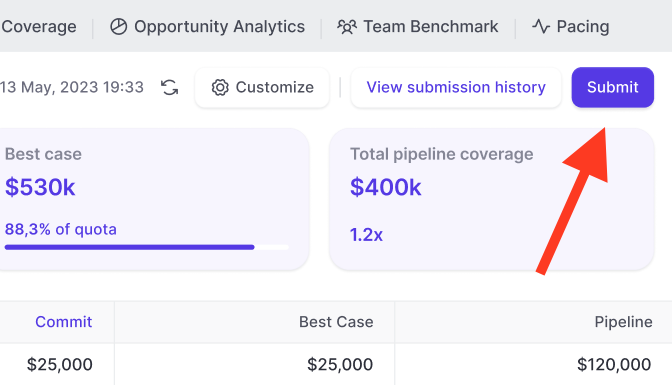Image resolution: width=672 pixels, height=385 pixels.
Task: Click the Opportunity Analytics pie chart icon
Action: click(x=118, y=27)
